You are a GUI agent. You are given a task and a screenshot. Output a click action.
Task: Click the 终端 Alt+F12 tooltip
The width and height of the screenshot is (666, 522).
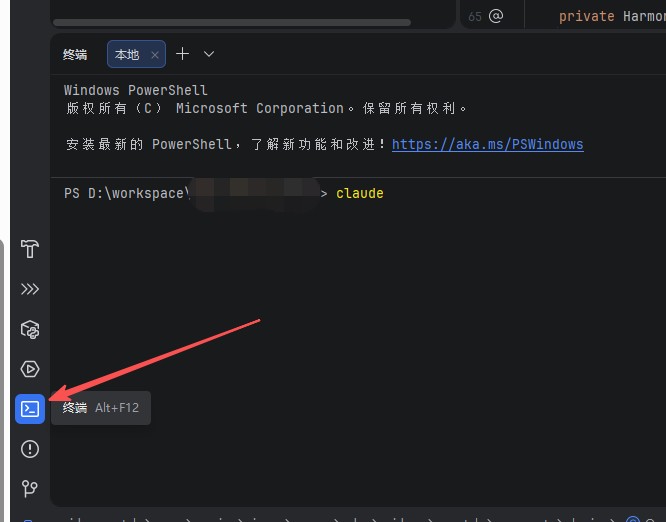[101, 408]
